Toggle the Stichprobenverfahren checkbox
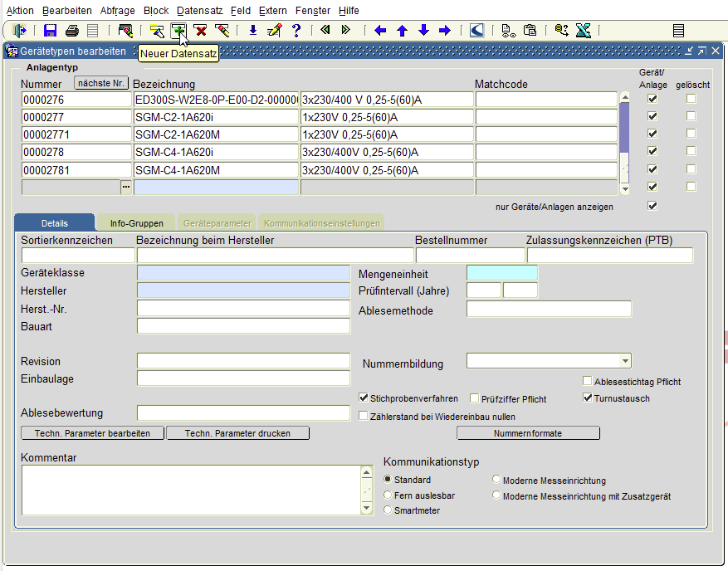Viewport: 728px width, 571px height. pos(364,398)
